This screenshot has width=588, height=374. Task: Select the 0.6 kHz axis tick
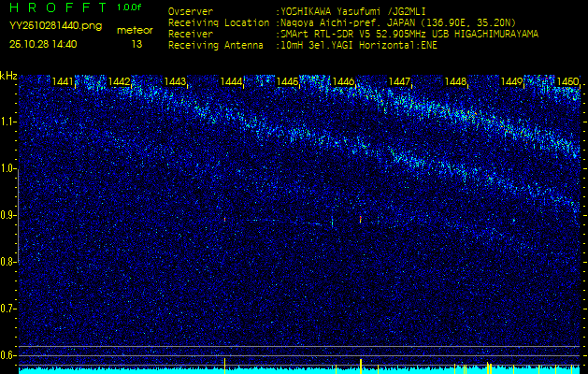click(x=8, y=354)
